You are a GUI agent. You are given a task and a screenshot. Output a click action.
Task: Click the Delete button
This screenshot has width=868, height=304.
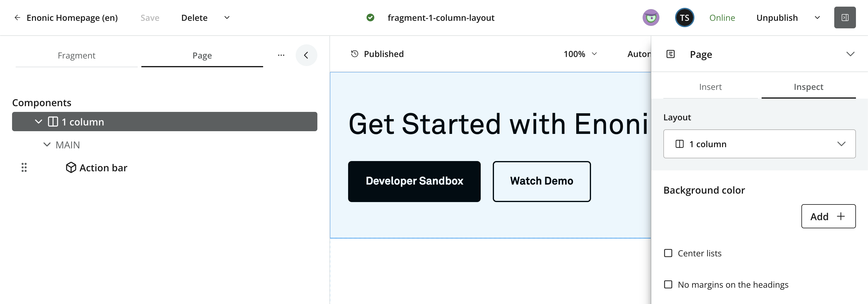coord(194,17)
